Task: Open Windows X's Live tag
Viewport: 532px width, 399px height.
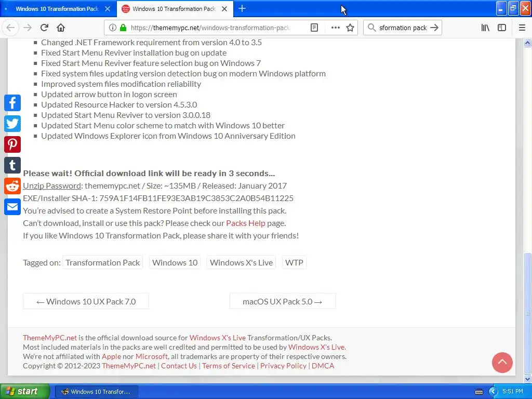Action: 241,262
